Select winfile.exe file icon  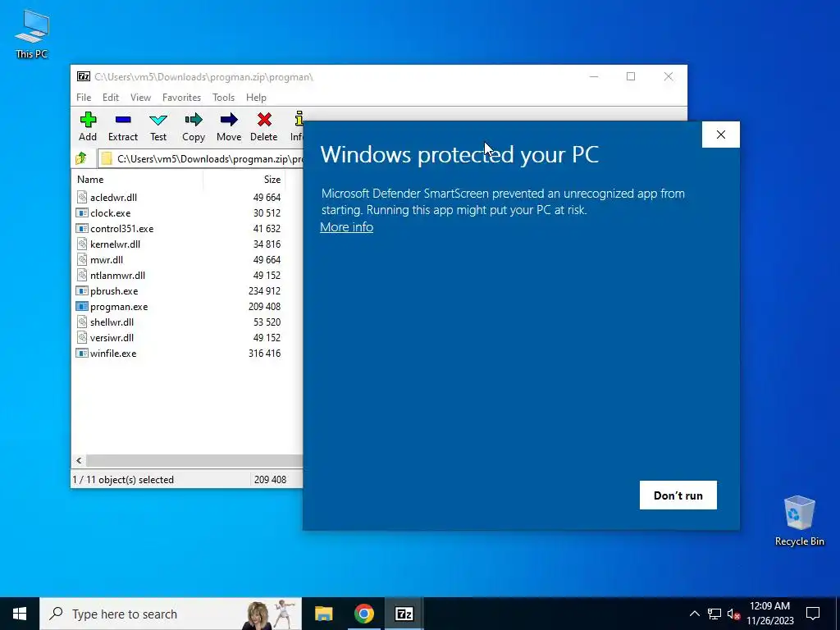81,353
